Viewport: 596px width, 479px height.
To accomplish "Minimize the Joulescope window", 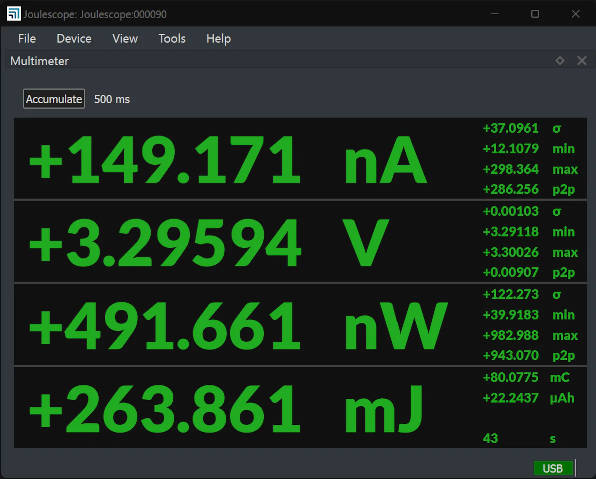I will [495, 14].
